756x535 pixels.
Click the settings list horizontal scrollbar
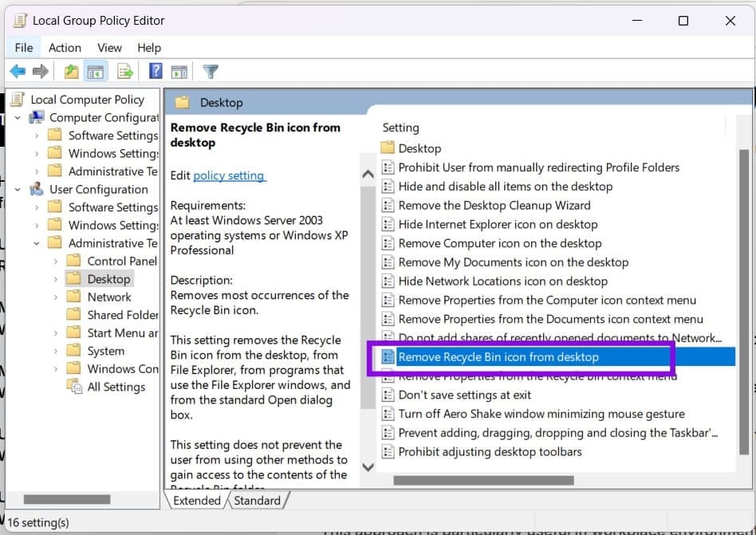(483, 480)
